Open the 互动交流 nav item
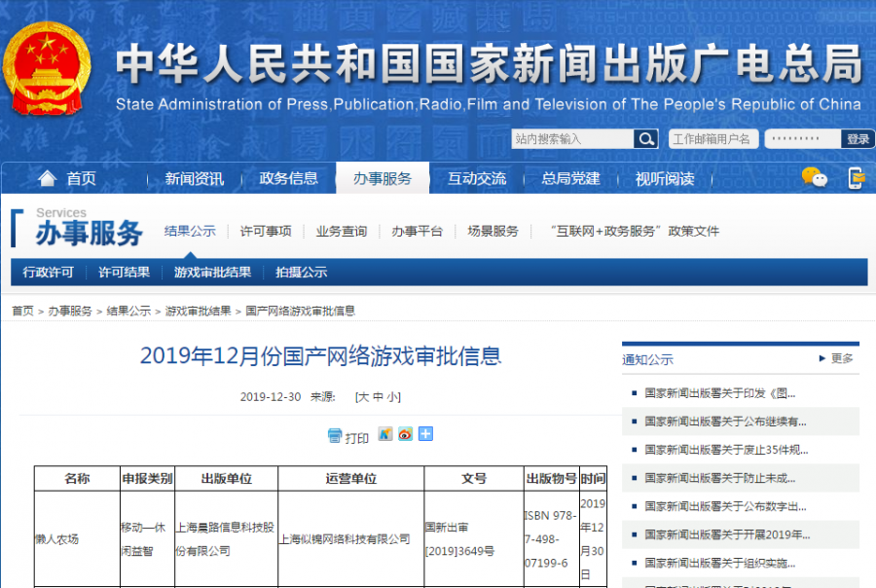Screen dimensions: 876x588 [477, 178]
